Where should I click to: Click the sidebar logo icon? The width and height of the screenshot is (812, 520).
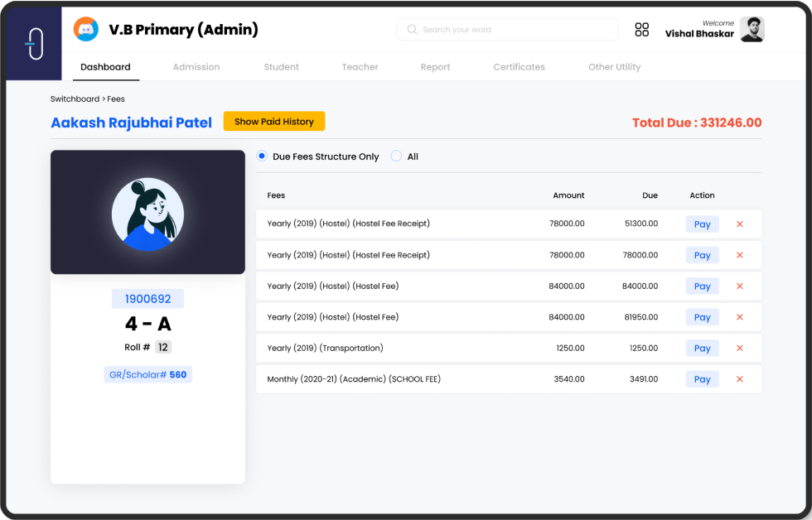(34, 43)
